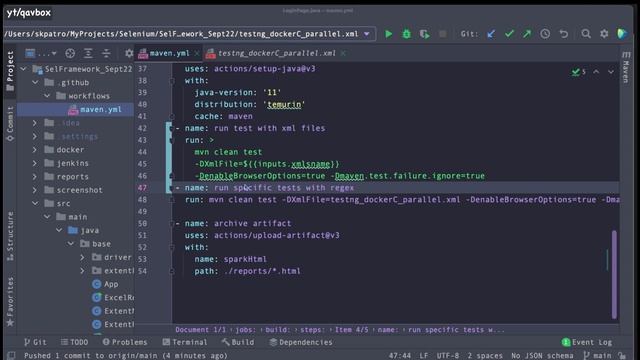The height and width of the screenshot is (360, 640).
Task: Click No JSON schema status entry
Action: click(x=542, y=356)
